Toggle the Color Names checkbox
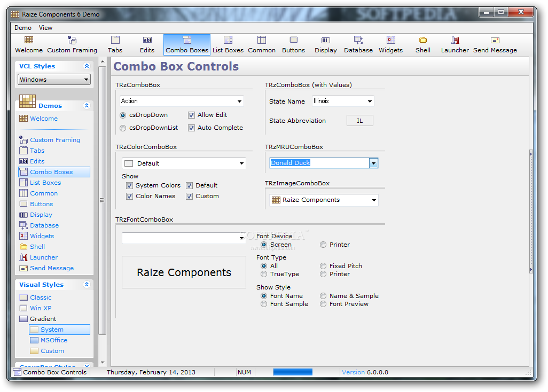 pos(129,197)
